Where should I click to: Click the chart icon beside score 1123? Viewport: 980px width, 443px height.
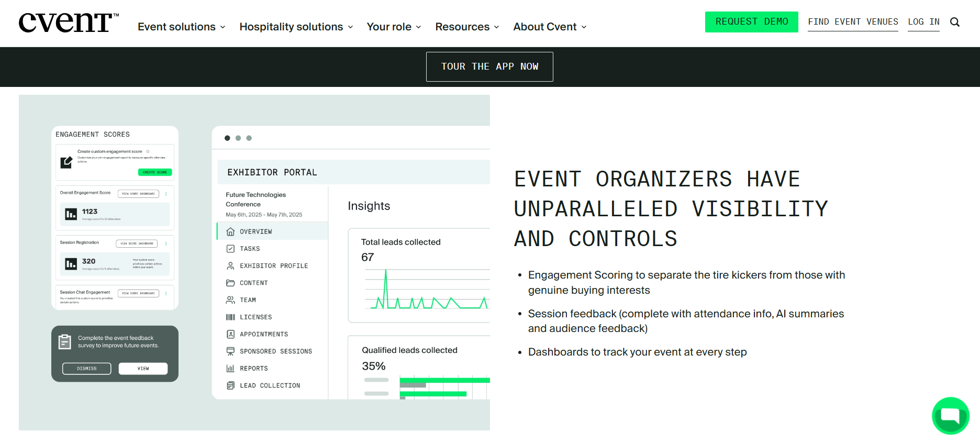tap(71, 214)
